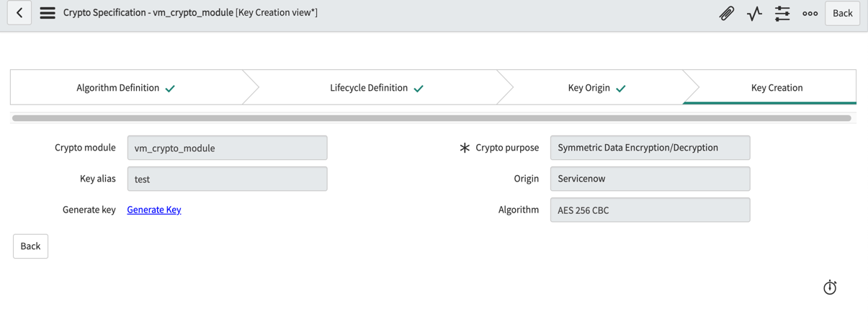Click the Generate key label

pos(89,210)
